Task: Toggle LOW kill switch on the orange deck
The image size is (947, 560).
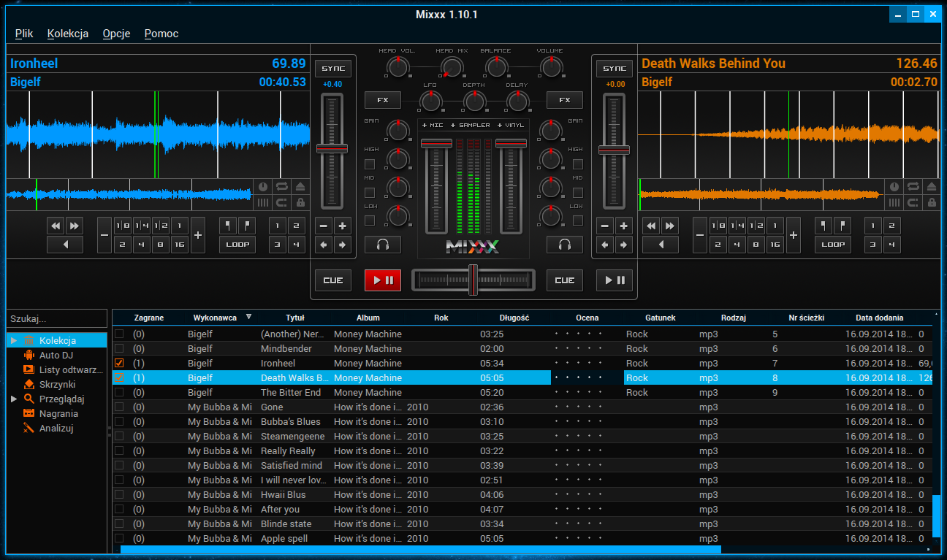Action: click(x=578, y=220)
